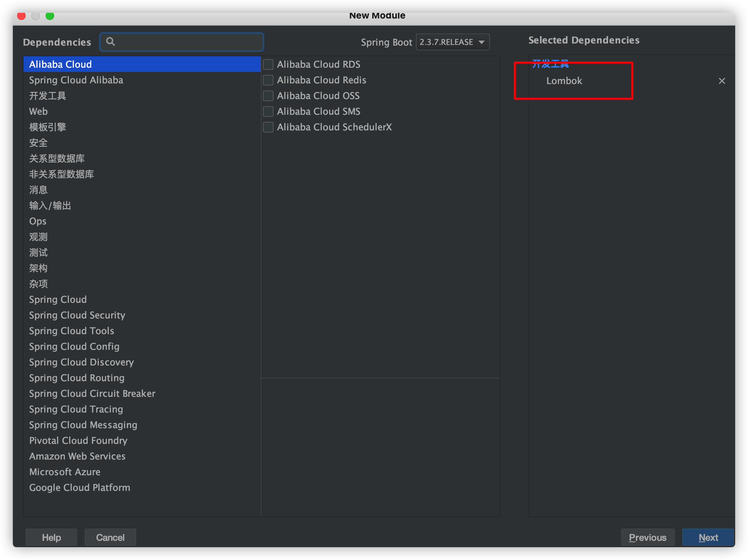Viewport: 748px width, 560px height.
Task: Select the 安全 category
Action: [x=142, y=142]
